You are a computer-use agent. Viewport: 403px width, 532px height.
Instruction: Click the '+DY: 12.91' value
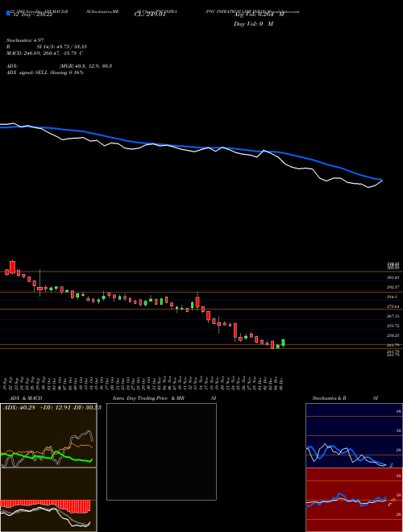click(x=54, y=408)
